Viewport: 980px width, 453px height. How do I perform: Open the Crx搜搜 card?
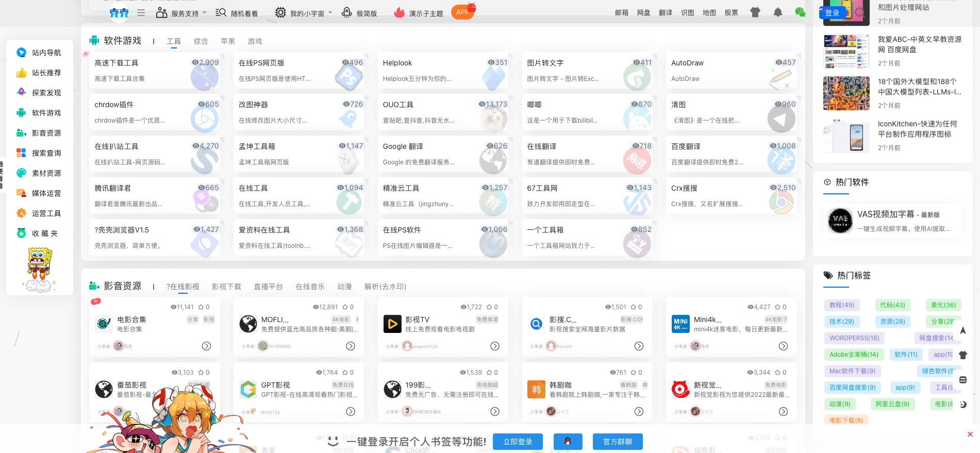pyautogui.click(x=731, y=196)
